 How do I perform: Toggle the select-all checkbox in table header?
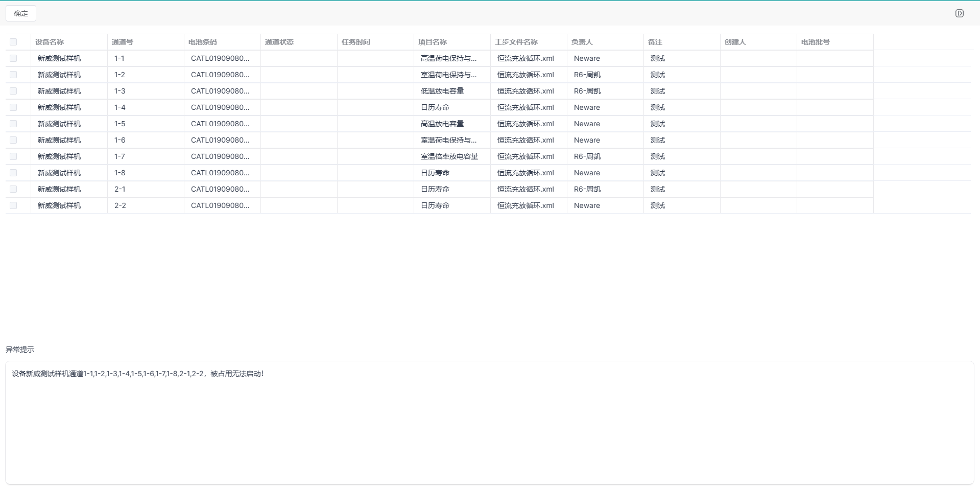(13, 42)
